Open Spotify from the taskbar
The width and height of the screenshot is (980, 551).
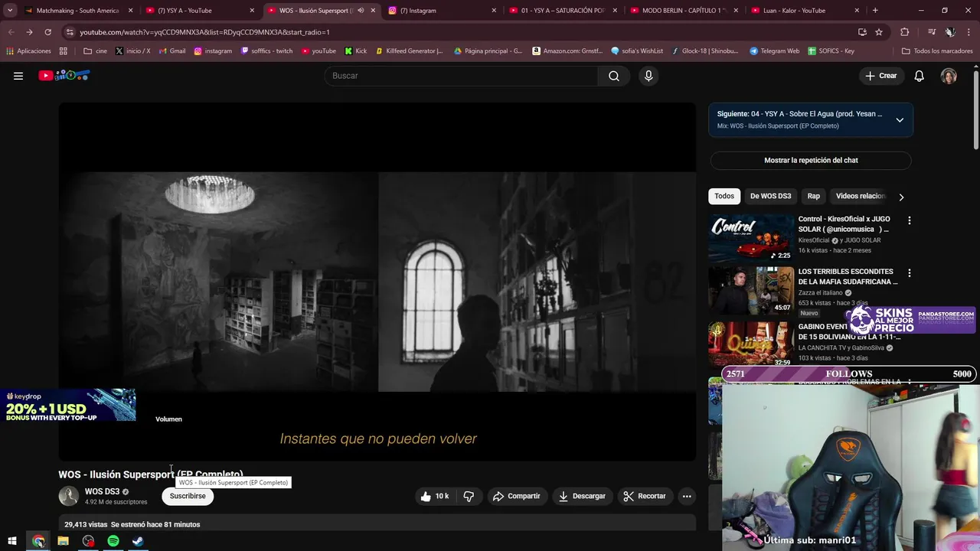(113, 541)
